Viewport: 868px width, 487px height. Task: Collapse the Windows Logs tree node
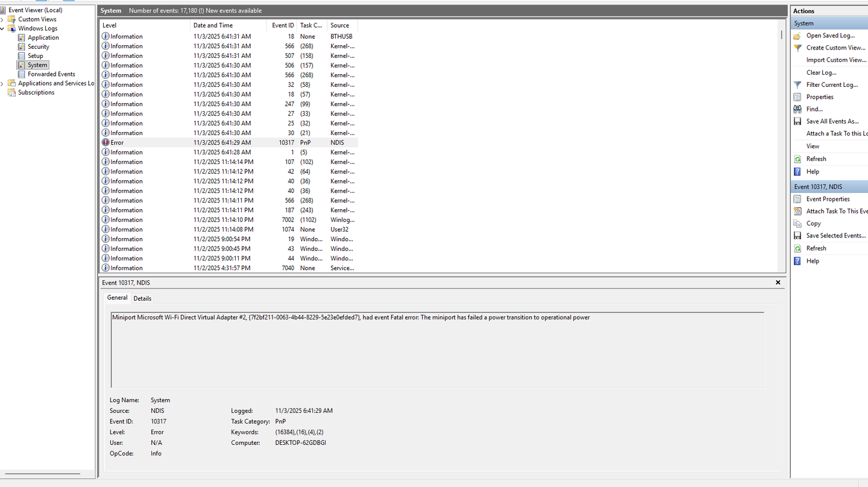tap(2, 28)
